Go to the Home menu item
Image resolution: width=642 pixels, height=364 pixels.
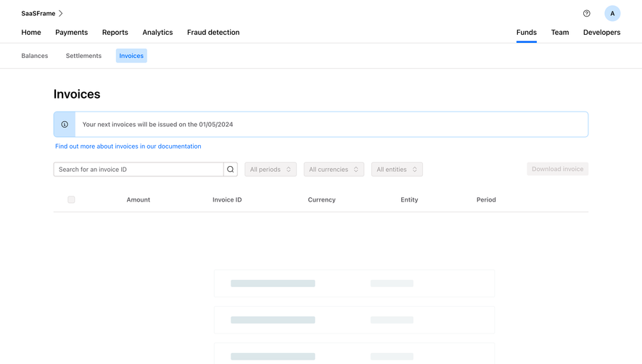[31, 33]
